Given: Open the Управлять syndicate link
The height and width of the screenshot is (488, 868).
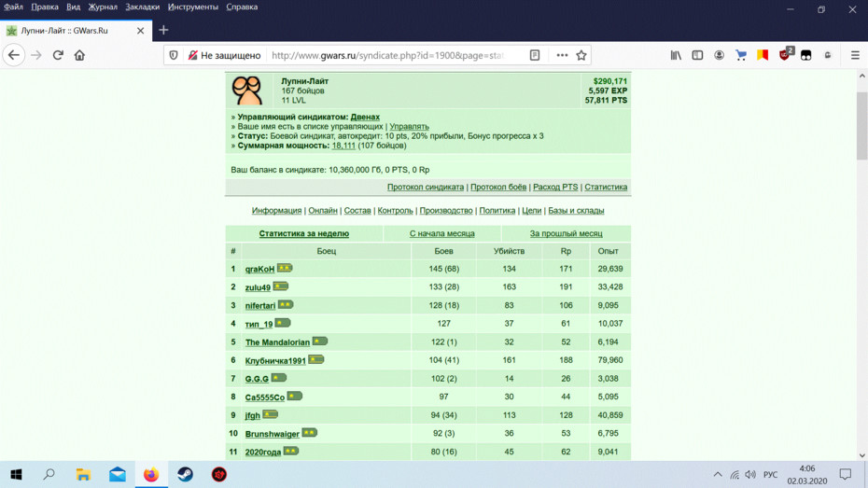Looking at the screenshot, I should [409, 127].
